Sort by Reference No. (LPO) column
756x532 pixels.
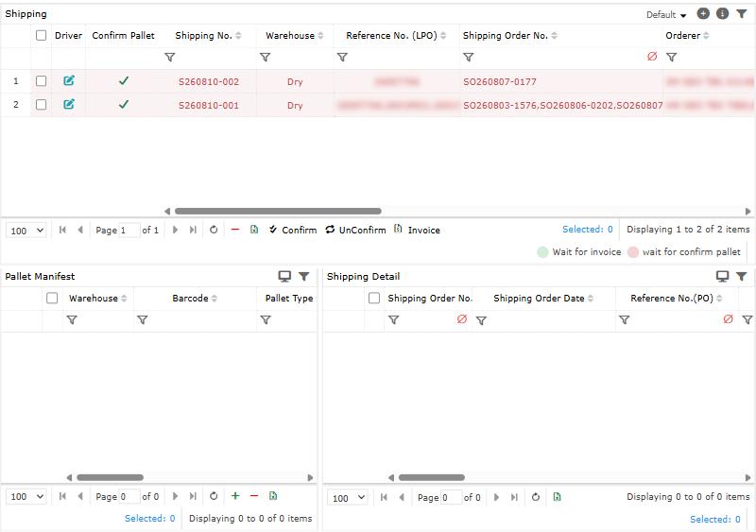coord(443,36)
